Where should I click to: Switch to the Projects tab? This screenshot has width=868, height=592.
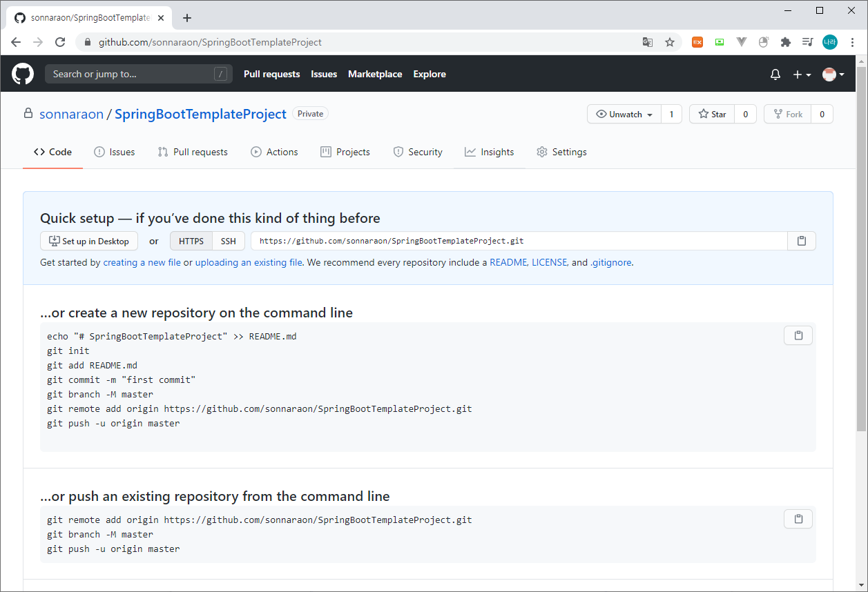[345, 152]
